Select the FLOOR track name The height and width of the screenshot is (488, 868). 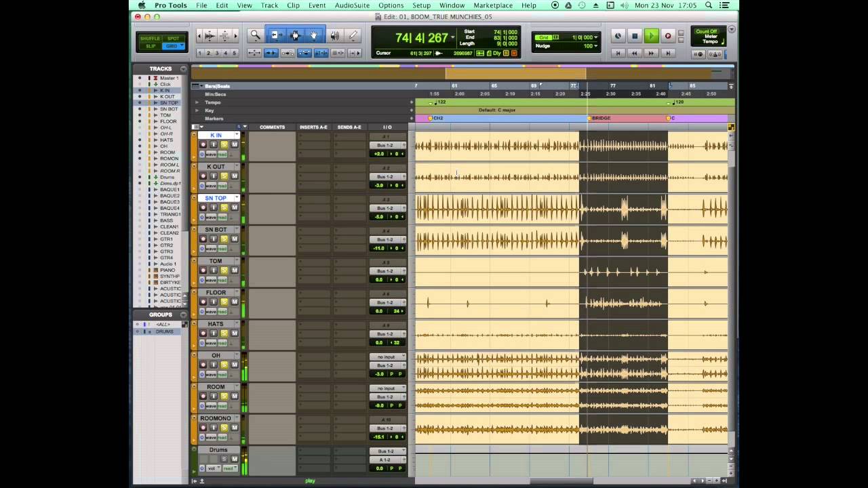(x=216, y=293)
